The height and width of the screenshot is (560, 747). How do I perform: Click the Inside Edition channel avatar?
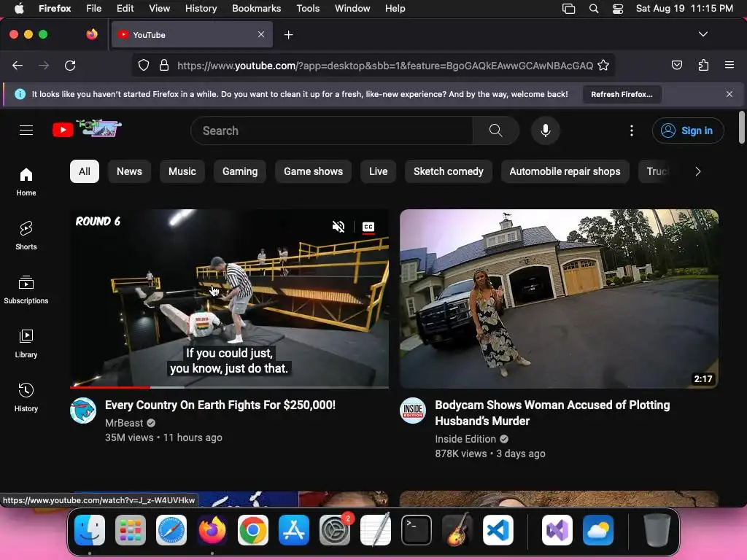point(413,411)
